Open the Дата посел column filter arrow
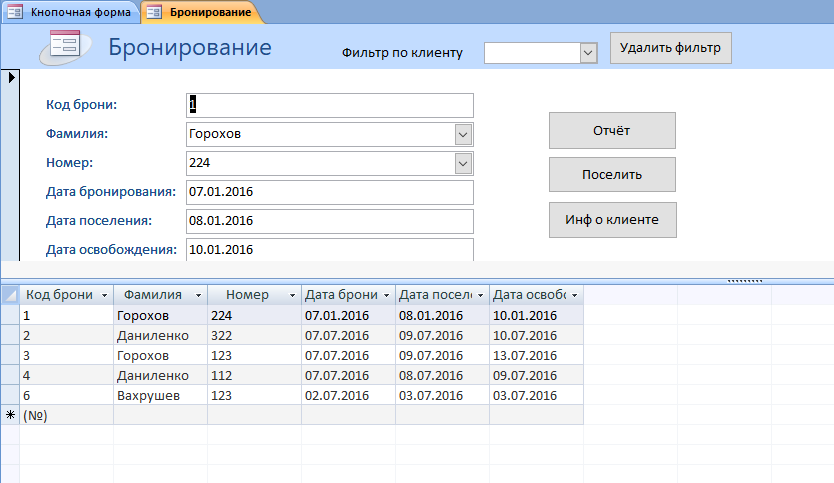The image size is (834, 483). tap(480, 295)
